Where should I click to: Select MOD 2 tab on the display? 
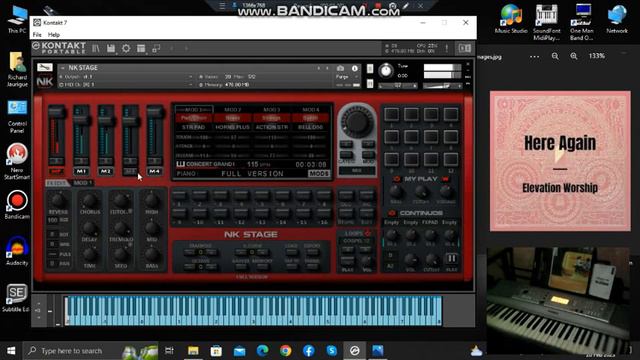233,109
